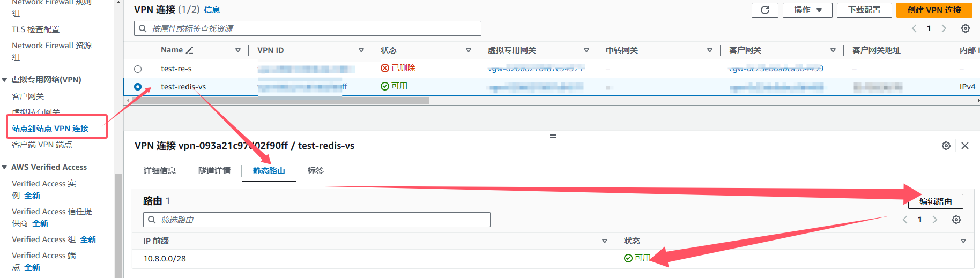Sort by the 状态 column in VPN table
This screenshot has height=278, width=980.
[469, 50]
